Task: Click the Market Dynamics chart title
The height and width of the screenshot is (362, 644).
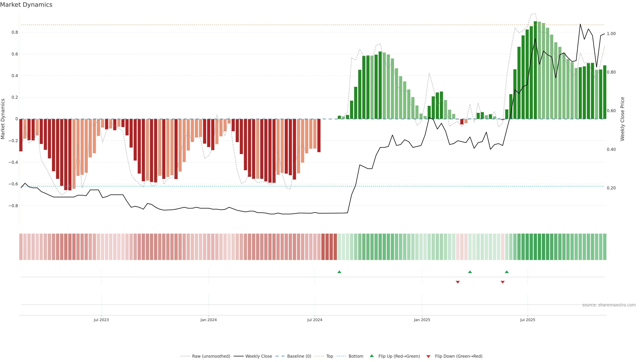Action: [x=26, y=5]
